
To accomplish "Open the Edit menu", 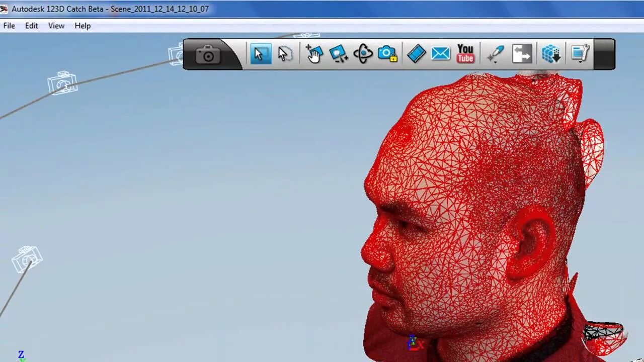I will (x=31, y=26).
